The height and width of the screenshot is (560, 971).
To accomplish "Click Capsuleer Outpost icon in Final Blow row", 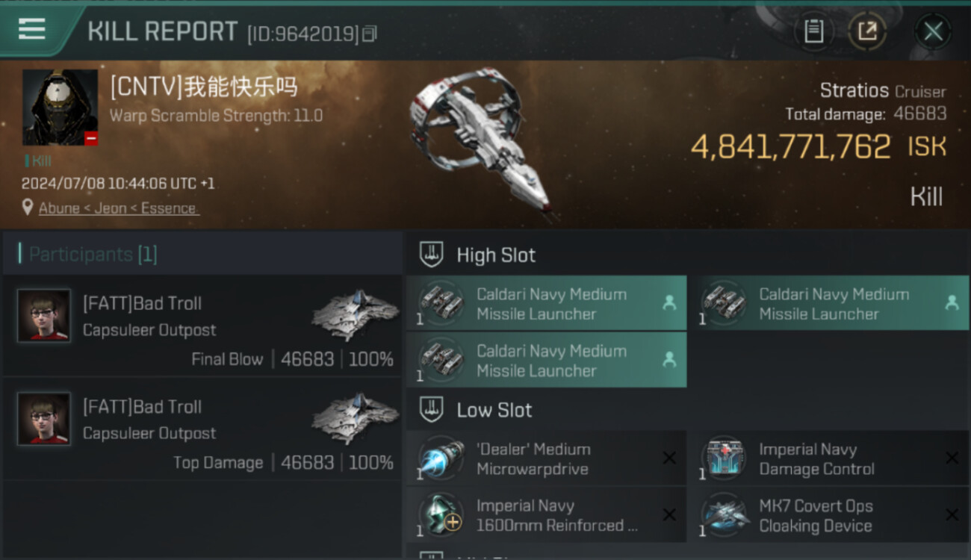I will pos(356,314).
